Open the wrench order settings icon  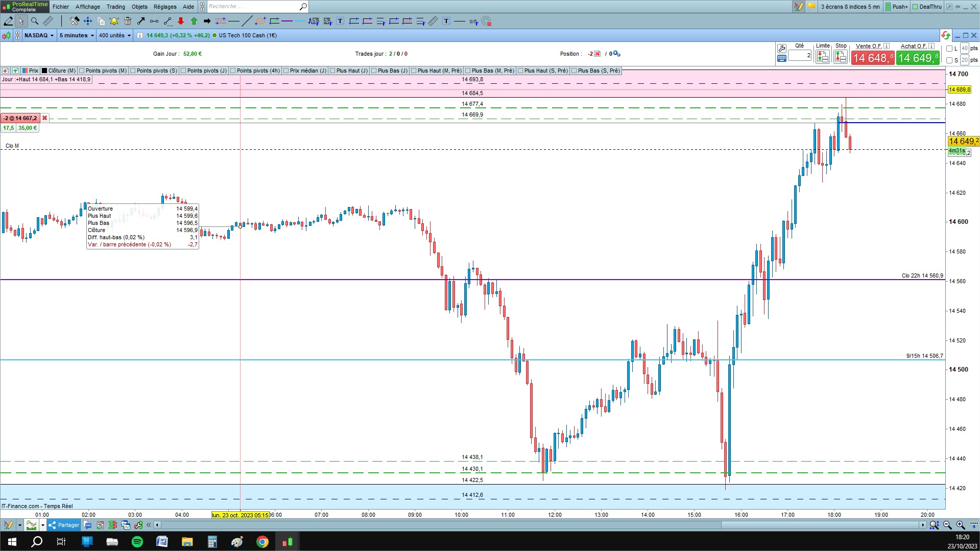pos(781,49)
